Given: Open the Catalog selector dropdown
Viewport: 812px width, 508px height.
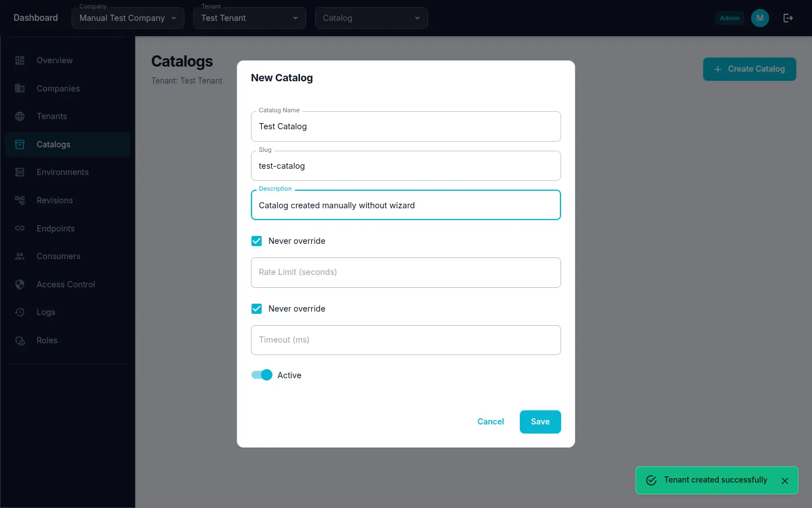Looking at the screenshot, I should click(371, 17).
